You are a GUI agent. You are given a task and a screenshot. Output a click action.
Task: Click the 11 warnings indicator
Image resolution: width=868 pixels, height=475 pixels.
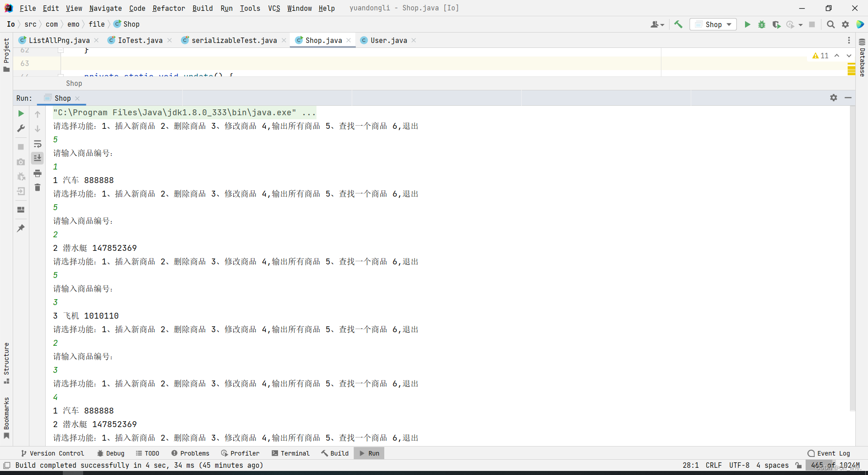pos(821,56)
